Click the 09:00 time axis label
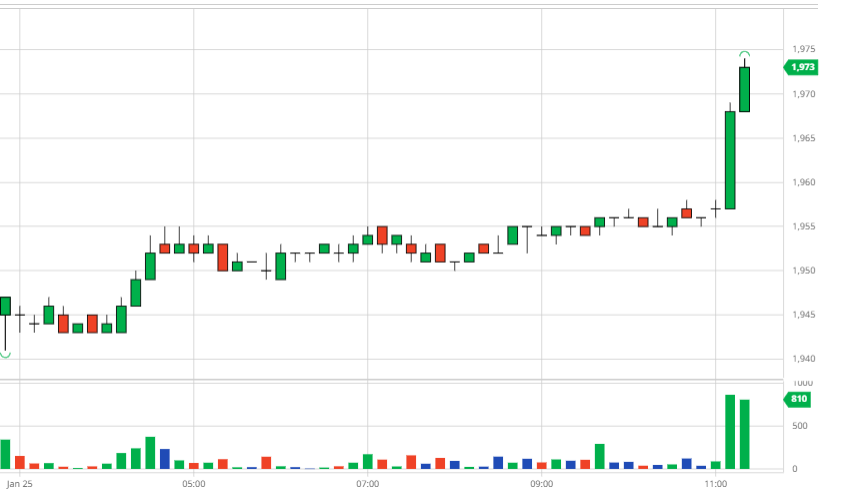Viewport: 852px width, 495px height. point(542,484)
